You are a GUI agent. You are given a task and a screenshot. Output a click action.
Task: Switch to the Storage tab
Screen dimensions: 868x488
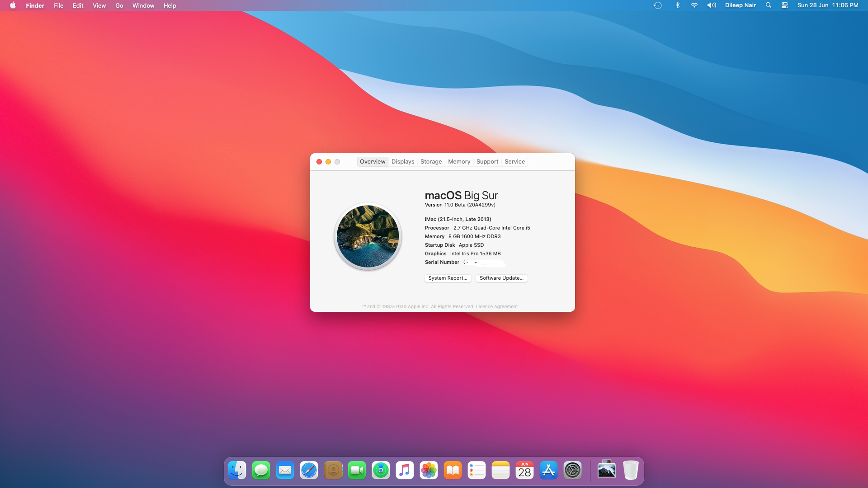click(x=431, y=162)
